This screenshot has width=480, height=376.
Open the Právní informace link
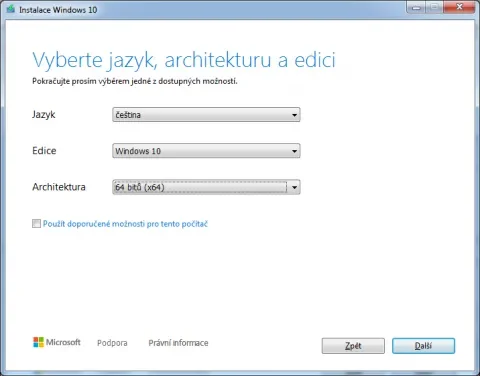click(x=178, y=343)
